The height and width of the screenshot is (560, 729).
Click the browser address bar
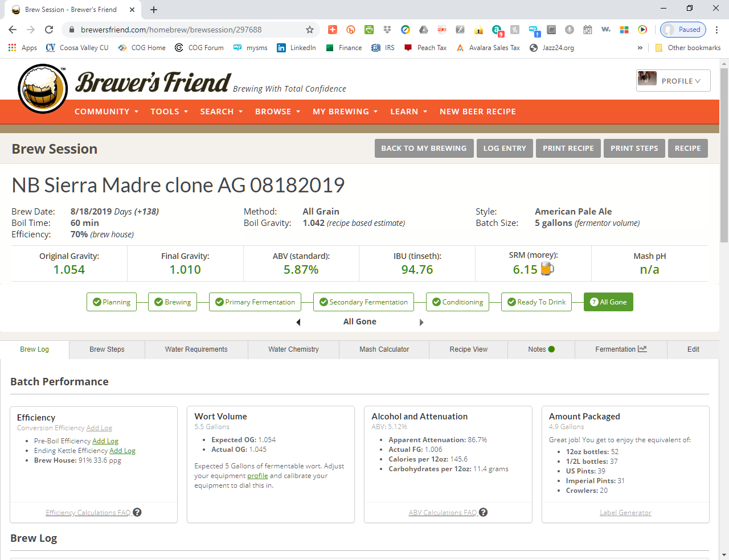pyautogui.click(x=191, y=30)
